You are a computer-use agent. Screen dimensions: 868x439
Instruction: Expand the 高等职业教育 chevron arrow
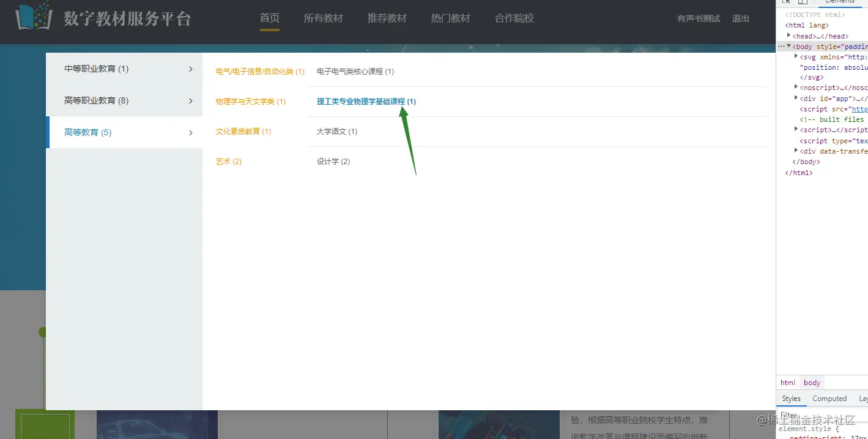191,101
